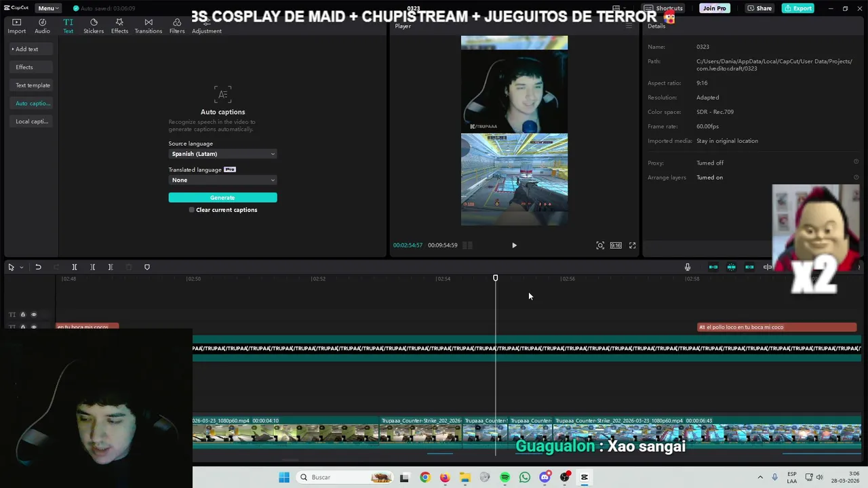Image resolution: width=868 pixels, height=488 pixels.
Task: Click the playhead marker on timeline ruler
Action: click(496, 278)
